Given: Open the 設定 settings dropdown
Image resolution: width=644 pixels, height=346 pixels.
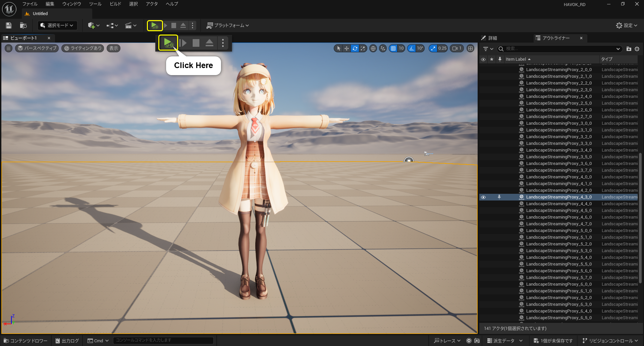Looking at the screenshot, I should tap(627, 25).
